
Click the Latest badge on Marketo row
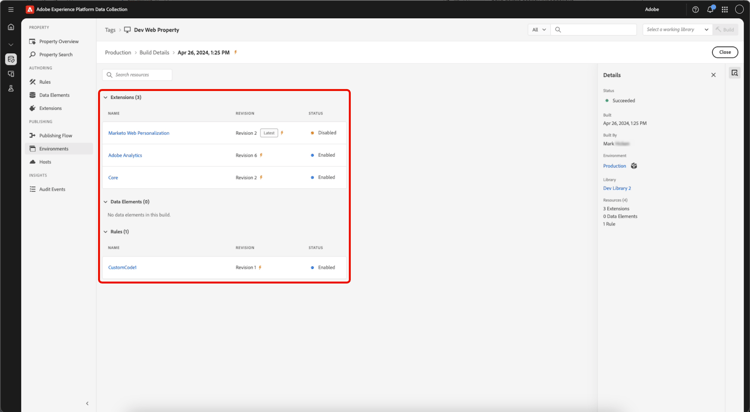pyautogui.click(x=269, y=133)
